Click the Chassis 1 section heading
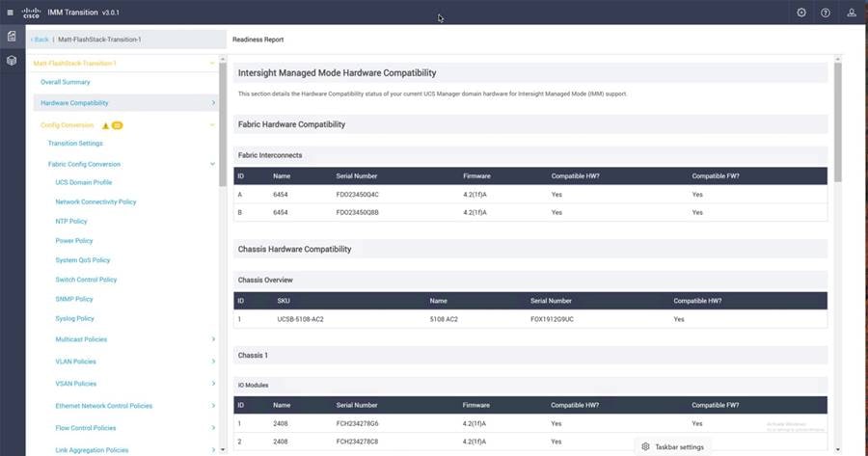The width and height of the screenshot is (868, 456). (253, 356)
